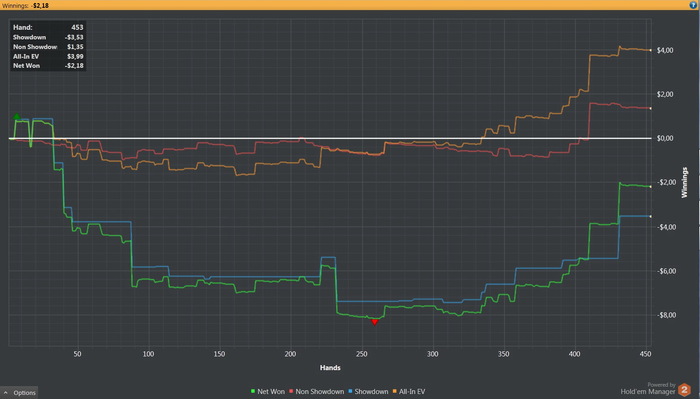Image resolution: width=700 pixels, height=399 pixels.
Task: Click the Hand 453 row in info box
Action: 48,27
